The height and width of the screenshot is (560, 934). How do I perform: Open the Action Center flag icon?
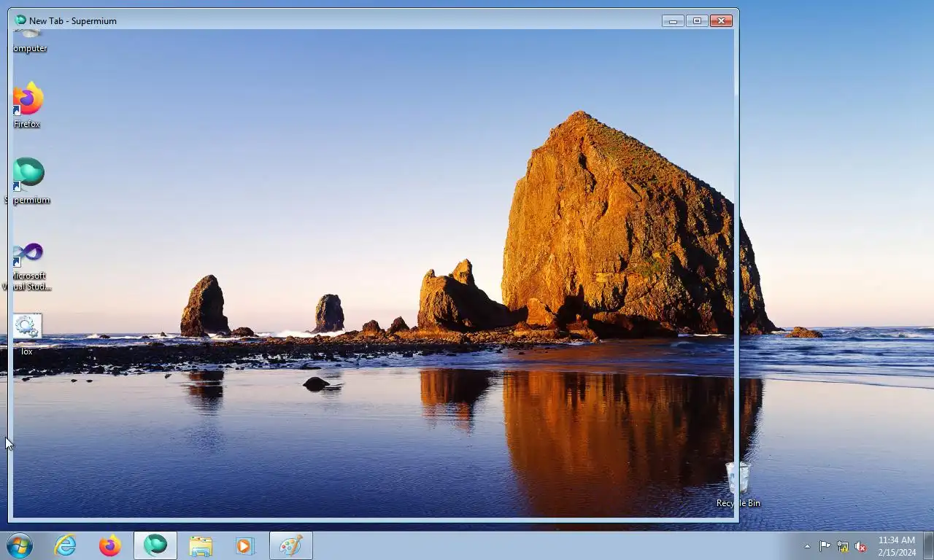coord(825,546)
